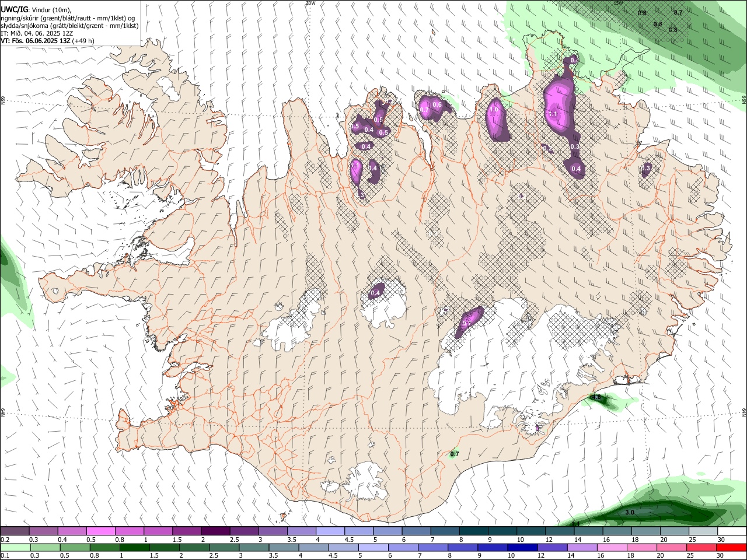The image size is (747, 560).
Task: Click the '0.6' snow value on the north coast
Action: [437, 104]
